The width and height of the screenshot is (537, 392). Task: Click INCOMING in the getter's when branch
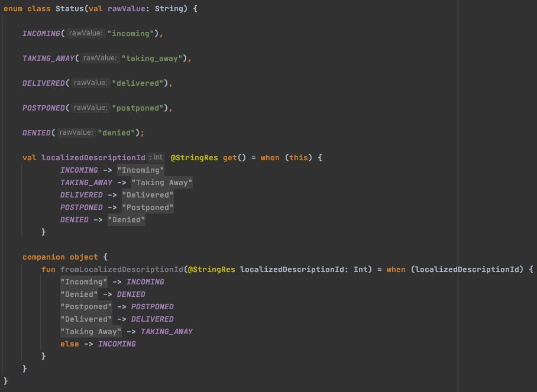point(79,170)
